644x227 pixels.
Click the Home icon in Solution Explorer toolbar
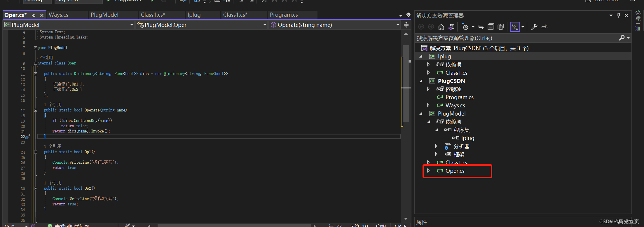coord(441,27)
